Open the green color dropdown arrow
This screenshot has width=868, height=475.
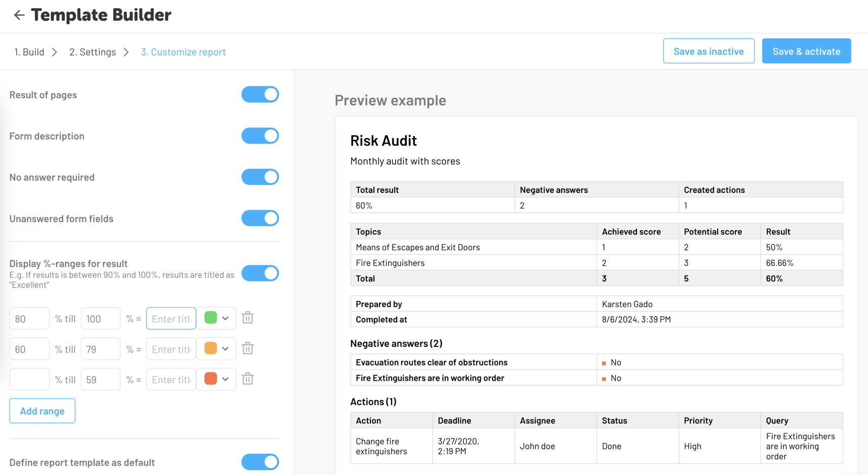[x=226, y=318]
